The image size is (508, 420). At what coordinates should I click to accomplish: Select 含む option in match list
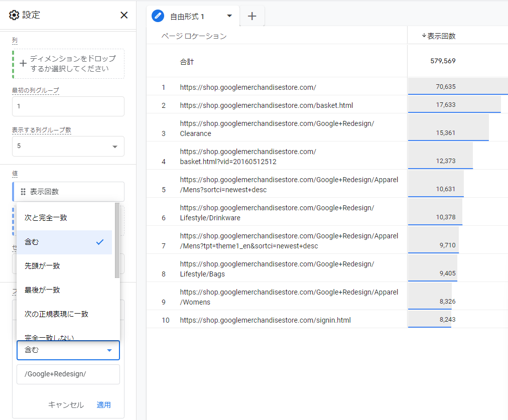click(x=64, y=242)
